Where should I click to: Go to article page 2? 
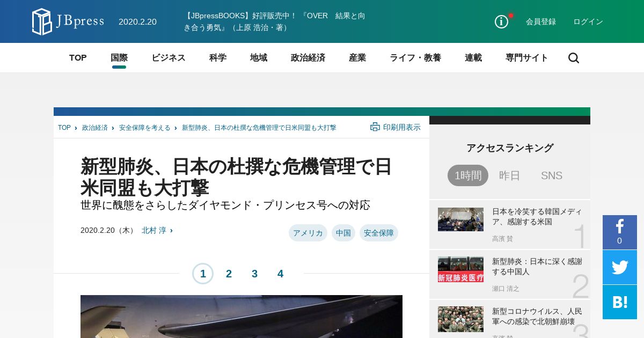pyautogui.click(x=229, y=274)
